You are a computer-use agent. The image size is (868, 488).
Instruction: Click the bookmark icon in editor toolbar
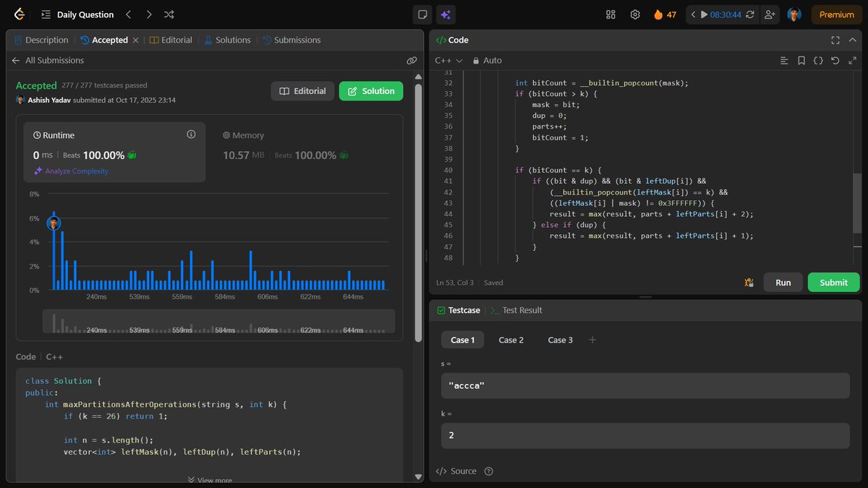coord(801,61)
